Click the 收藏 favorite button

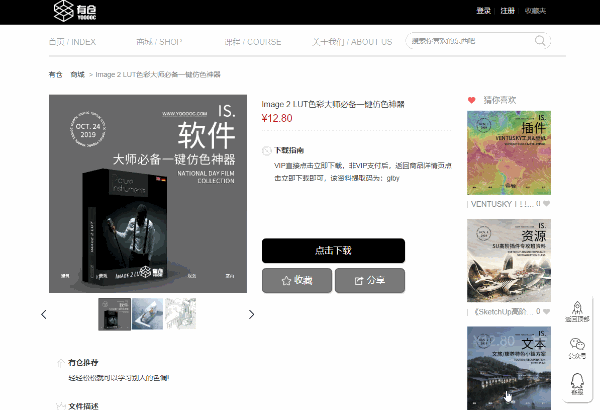point(297,281)
